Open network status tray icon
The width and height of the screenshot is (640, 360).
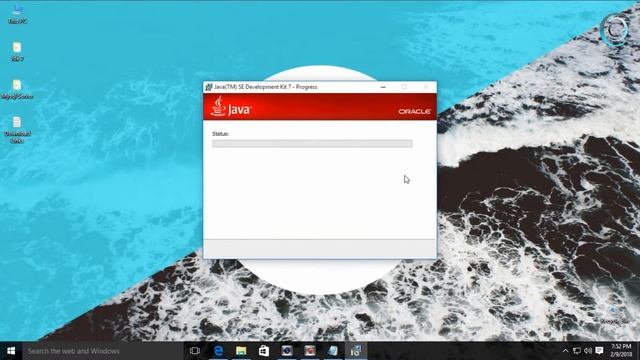click(577, 351)
